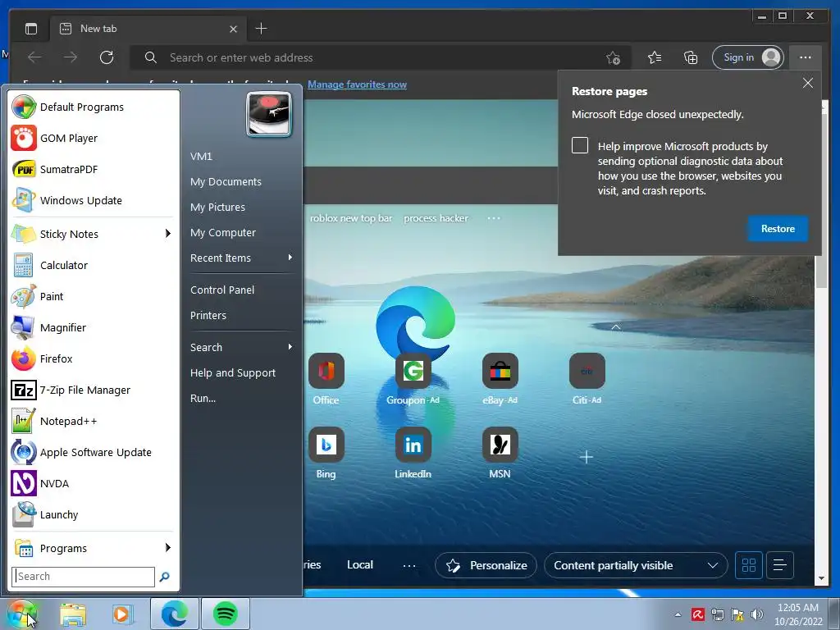840x630 pixels.
Task: Open Content partially visible dropdown
Action: pyautogui.click(x=636, y=565)
